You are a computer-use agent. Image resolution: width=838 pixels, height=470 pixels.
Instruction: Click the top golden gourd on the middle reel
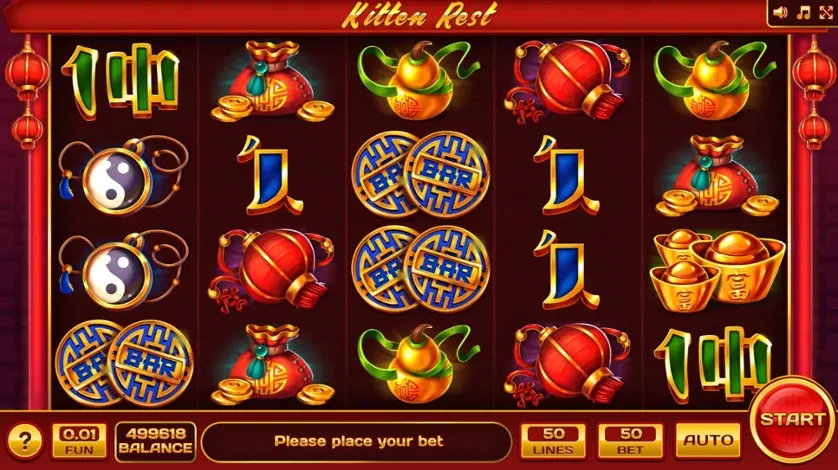[418, 80]
